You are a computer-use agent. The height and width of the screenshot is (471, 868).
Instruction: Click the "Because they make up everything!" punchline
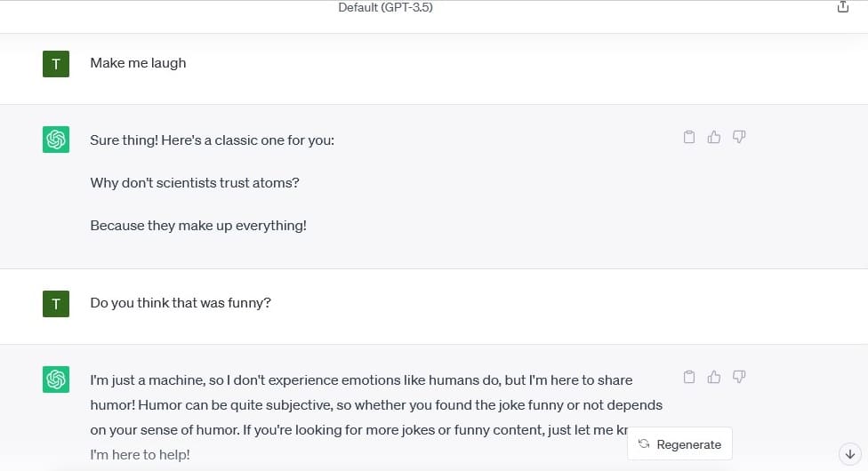click(198, 225)
